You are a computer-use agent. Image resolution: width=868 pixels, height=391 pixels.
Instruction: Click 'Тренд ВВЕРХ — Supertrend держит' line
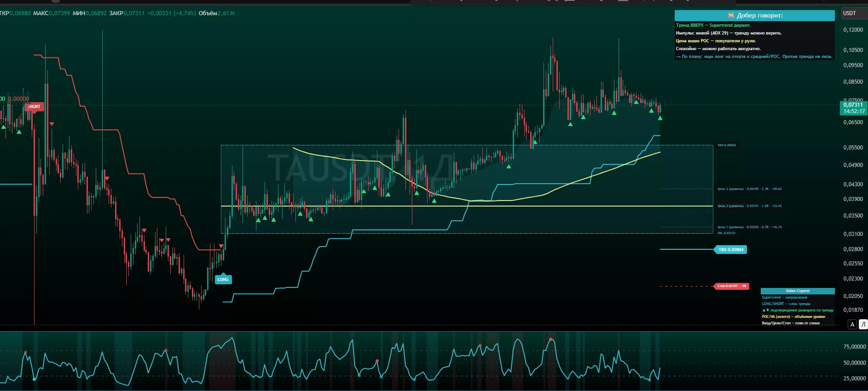click(713, 25)
